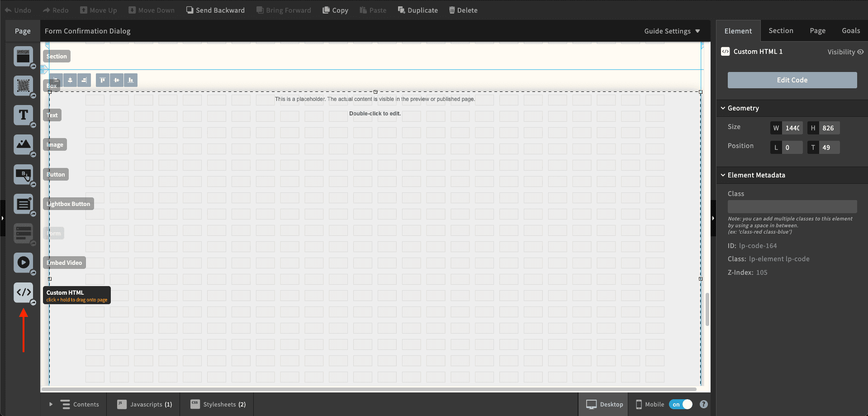Screen dimensions: 868x416
Task: Select the Section widget icon
Action: (23, 57)
